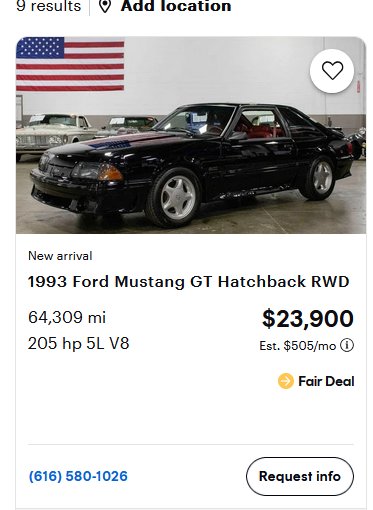Open the info icon beside Est. $505/mo
Viewport: 373px width, 510px height.
click(x=347, y=345)
